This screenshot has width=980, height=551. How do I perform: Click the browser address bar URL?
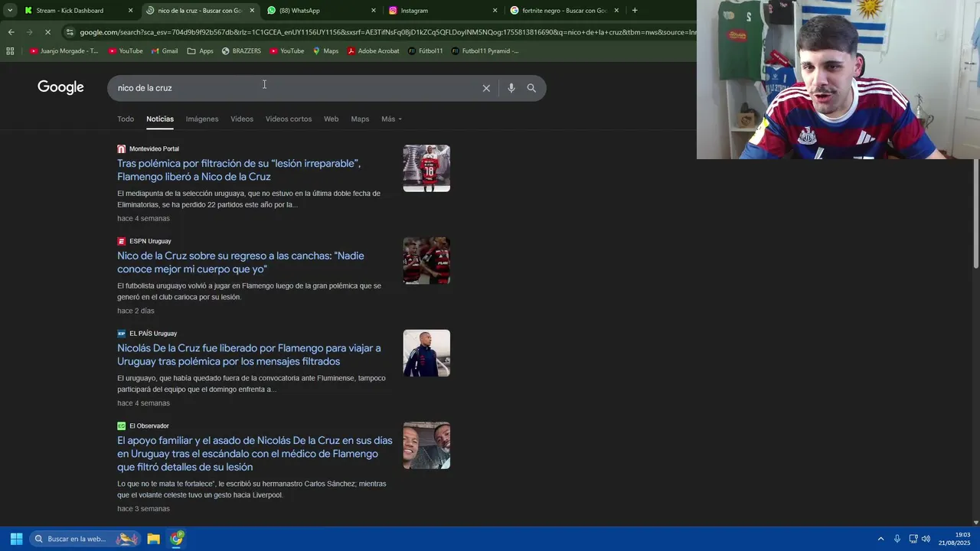coord(387,32)
